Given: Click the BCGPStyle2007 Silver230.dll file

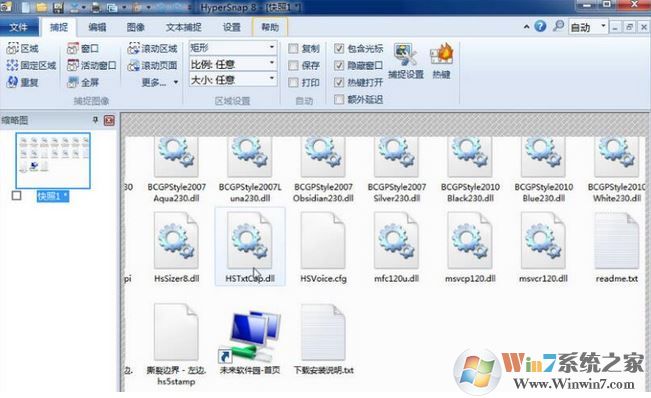Looking at the screenshot, I should (x=396, y=170).
